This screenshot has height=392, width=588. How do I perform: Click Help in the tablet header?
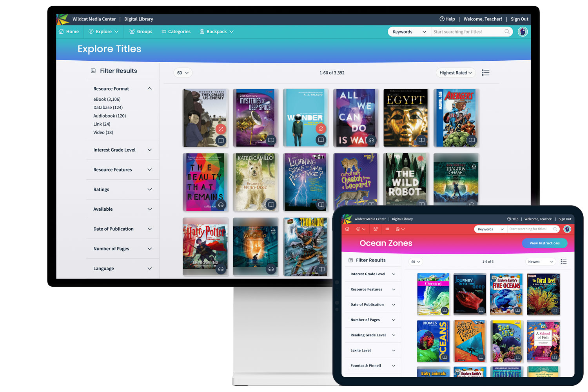(x=513, y=219)
